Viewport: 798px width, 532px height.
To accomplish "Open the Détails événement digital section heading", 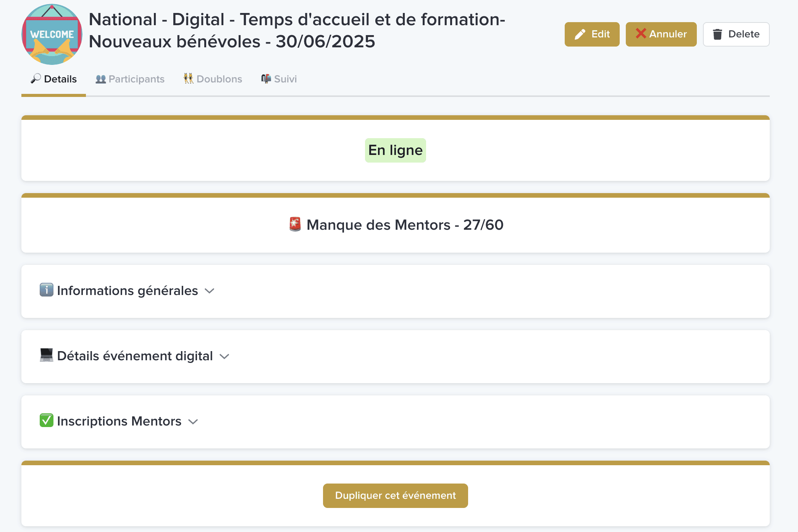I will pyautogui.click(x=135, y=356).
